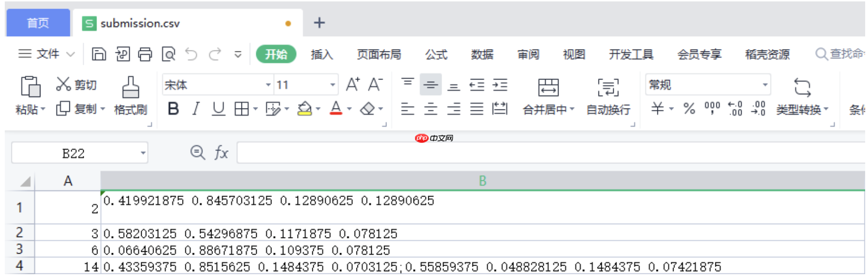Increase font size with A+ icon
868x277 pixels.
(352, 85)
